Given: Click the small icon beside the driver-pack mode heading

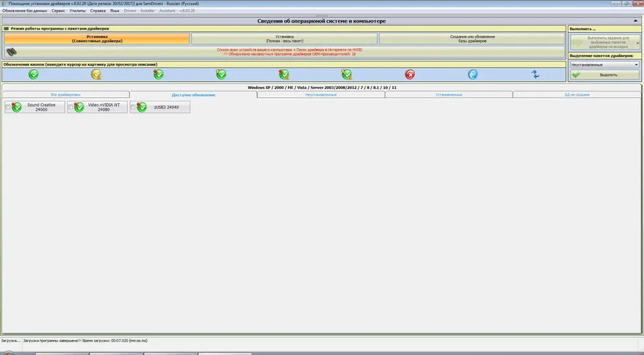Looking at the screenshot, I should tap(6, 29).
